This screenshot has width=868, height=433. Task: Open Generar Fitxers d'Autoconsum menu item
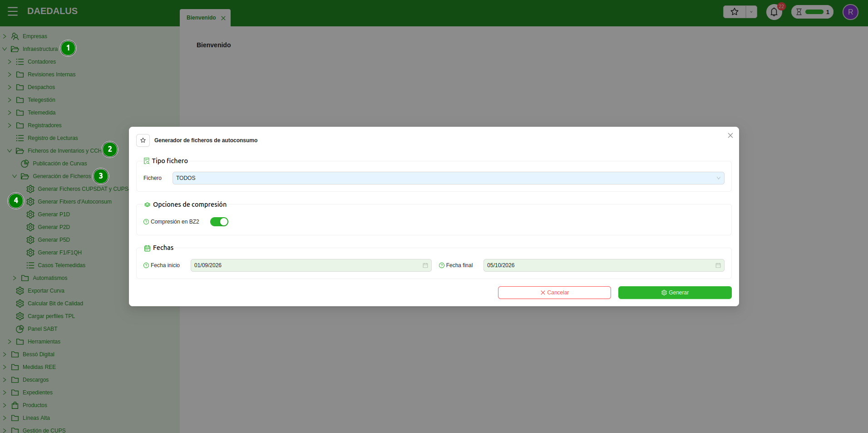tap(74, 202)
